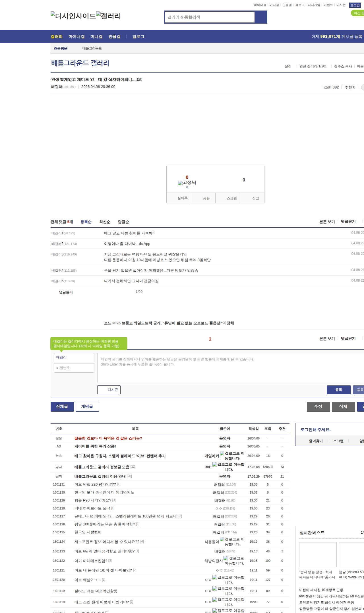The width and height of the screenshot is (364, 613).
Task: Sort comments by 답글순
Action: (123, 222)
